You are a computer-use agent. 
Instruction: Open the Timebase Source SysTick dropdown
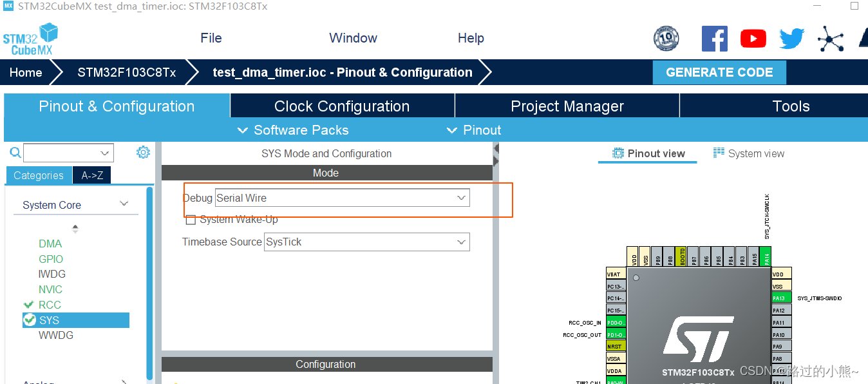pyautogui.click(x=367, y=242)
